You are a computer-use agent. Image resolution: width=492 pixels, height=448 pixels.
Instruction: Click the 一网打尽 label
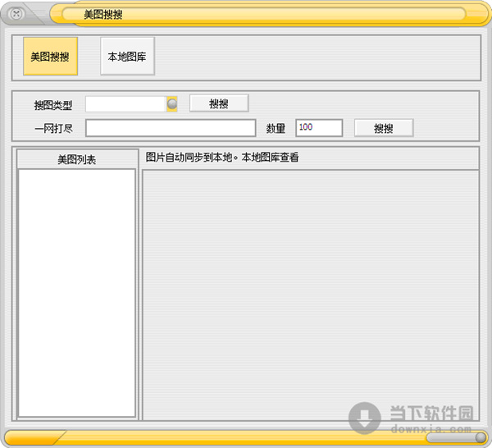click(53, 128)
